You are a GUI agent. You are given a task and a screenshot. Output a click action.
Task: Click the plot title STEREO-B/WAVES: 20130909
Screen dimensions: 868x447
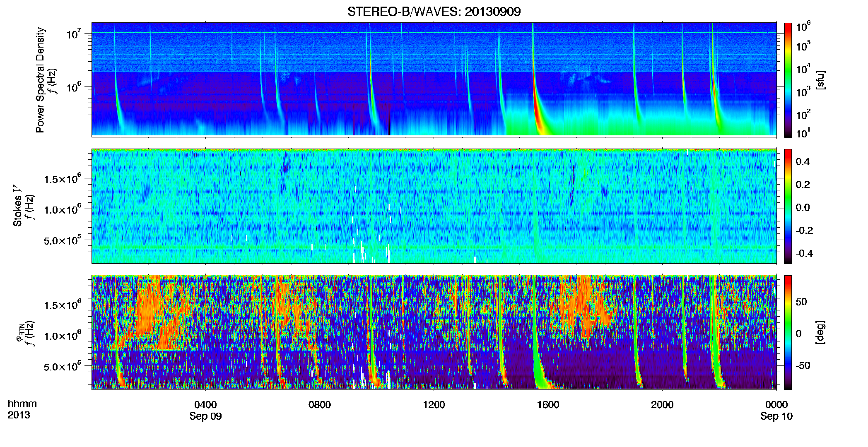point(434,12)
